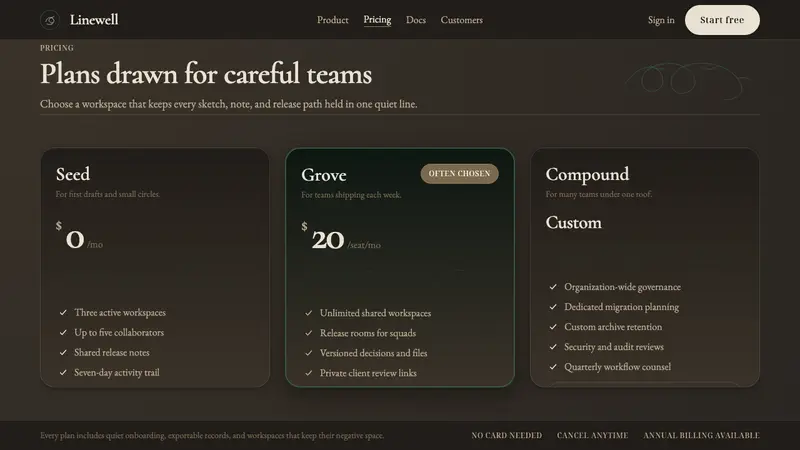Viewport: 800px width, 450px height.
Task: Go to the Pricing nav tab
Action: point(377,20)
